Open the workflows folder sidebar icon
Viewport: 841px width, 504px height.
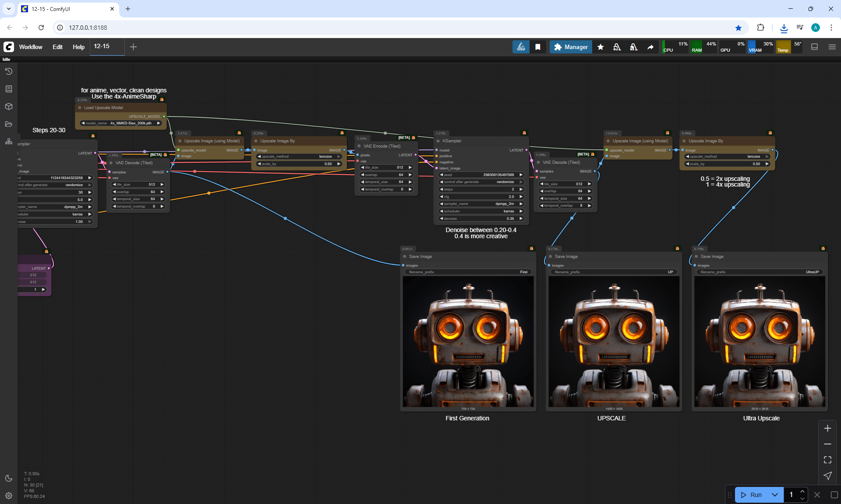9,124
